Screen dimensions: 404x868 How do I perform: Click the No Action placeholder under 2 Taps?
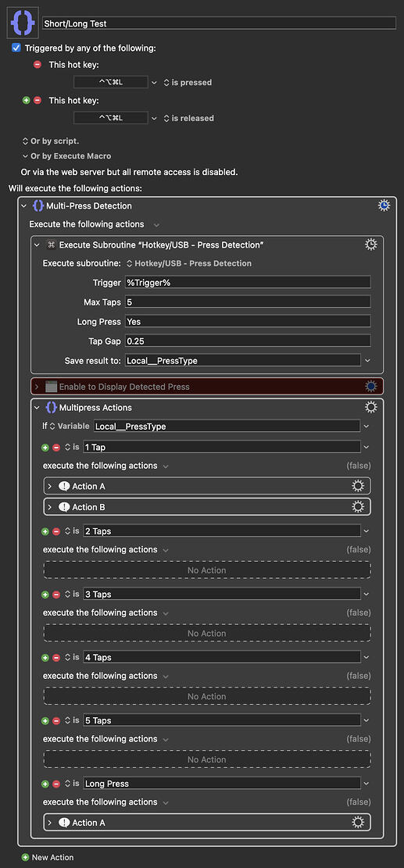[207, 570]
